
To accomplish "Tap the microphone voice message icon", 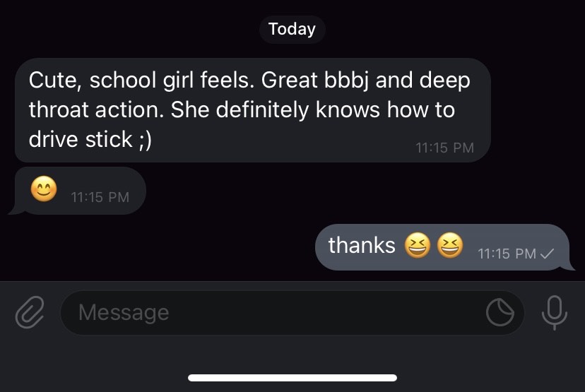I will coord(555,313).
